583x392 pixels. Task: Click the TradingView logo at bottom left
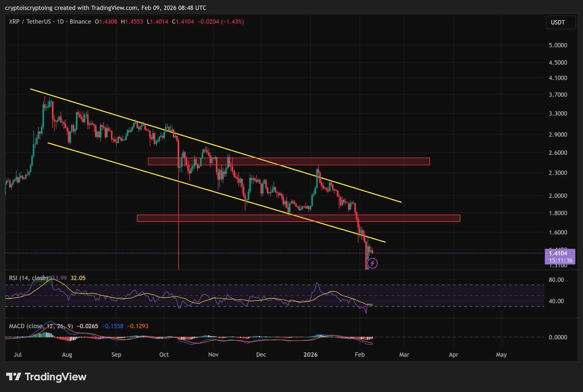click(x=46, y=377)
